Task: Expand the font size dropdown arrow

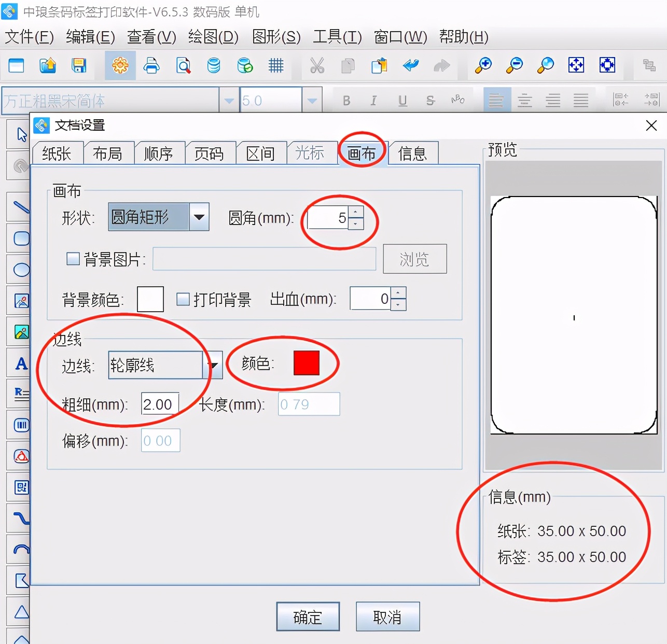Action: coord(312,101)
